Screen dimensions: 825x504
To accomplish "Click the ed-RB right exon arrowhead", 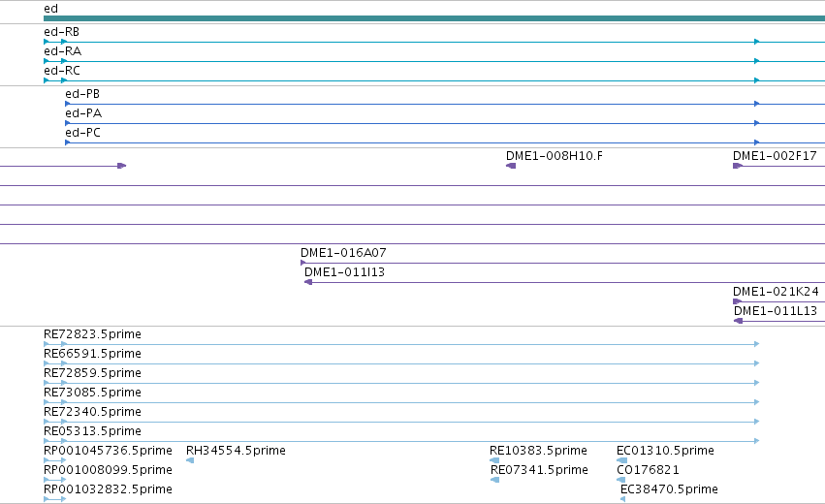I will (756, 42).
